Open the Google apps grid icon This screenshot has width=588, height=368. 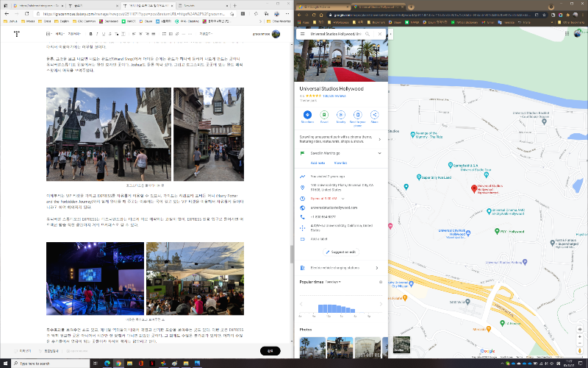pyautogui.click(x=567, y=33)
